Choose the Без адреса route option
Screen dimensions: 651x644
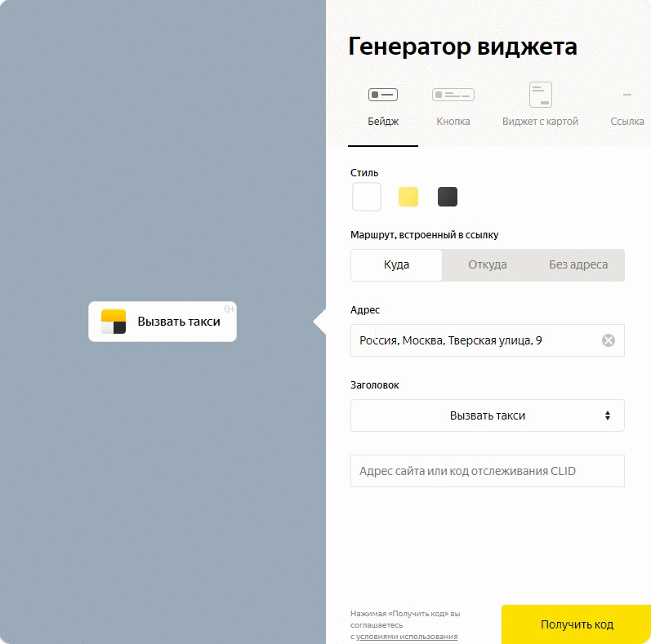(x=578, y=264)
